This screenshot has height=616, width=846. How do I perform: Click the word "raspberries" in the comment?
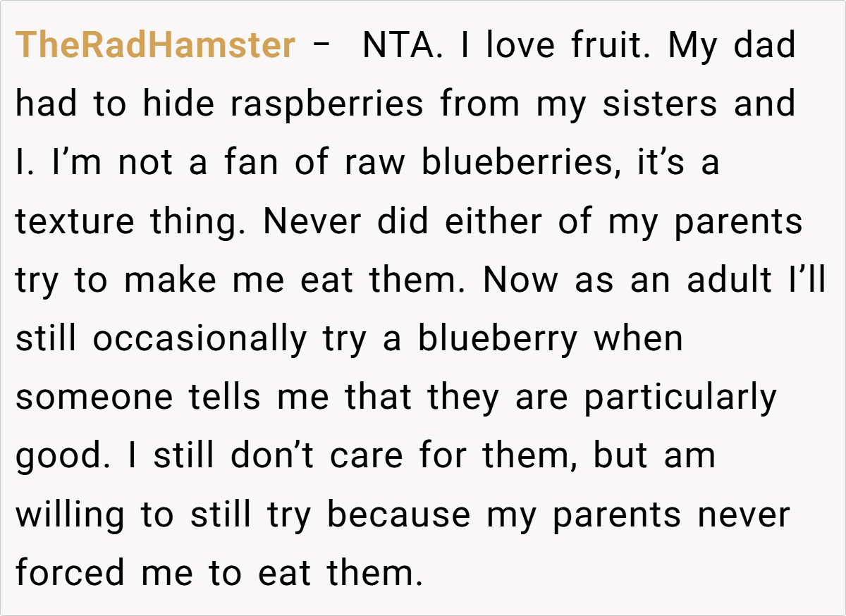point(326,104)
